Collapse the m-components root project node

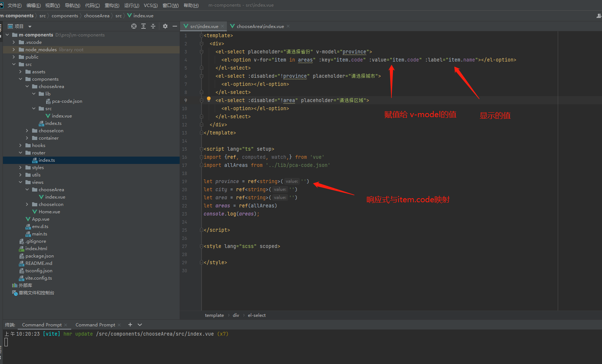coord(7,35)
